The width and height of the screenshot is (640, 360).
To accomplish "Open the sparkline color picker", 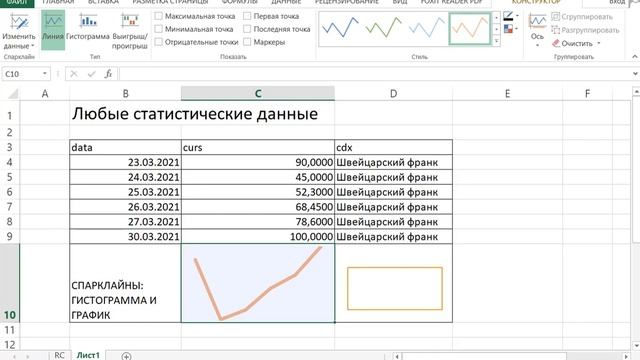I will 511,17.
